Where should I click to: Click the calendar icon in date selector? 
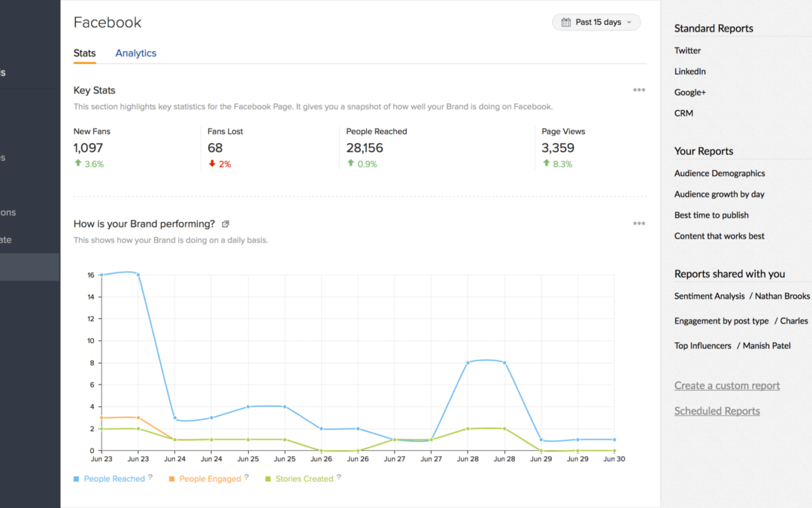(x=566, y=23)
